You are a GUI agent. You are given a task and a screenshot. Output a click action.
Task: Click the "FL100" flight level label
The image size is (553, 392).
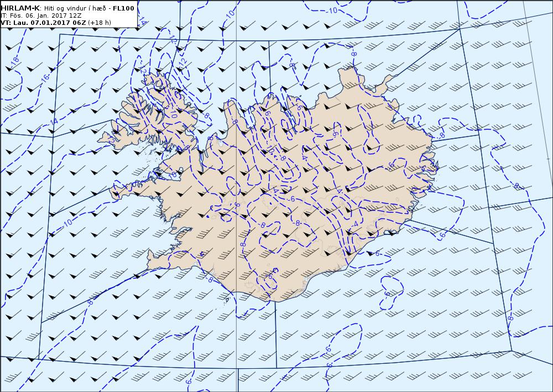123,8
